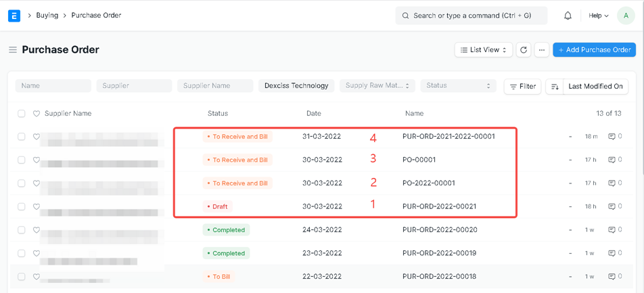Viewport: 644px width, 293px height.
Task: Check the select-all checkbox in header row
Action: tap(22, 114)
